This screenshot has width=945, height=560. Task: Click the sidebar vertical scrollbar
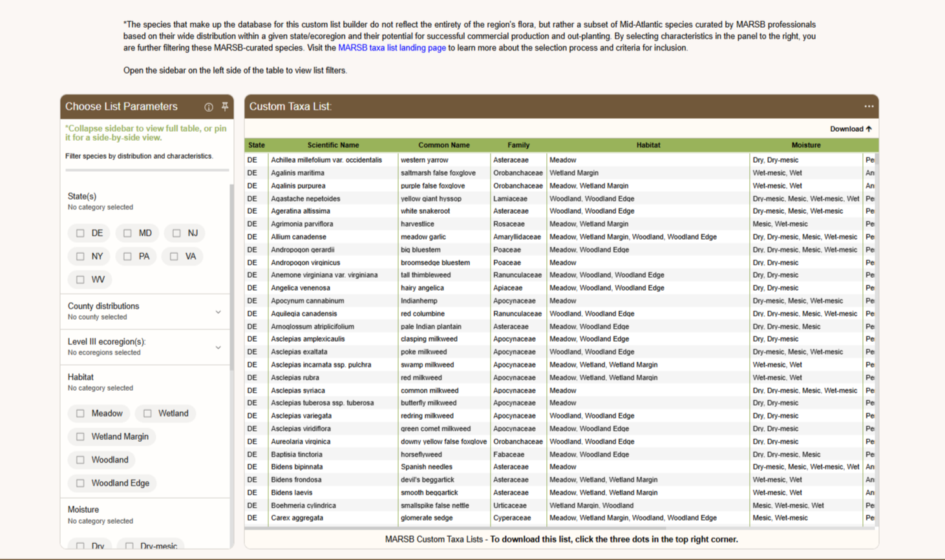click(x=231, y=278)
